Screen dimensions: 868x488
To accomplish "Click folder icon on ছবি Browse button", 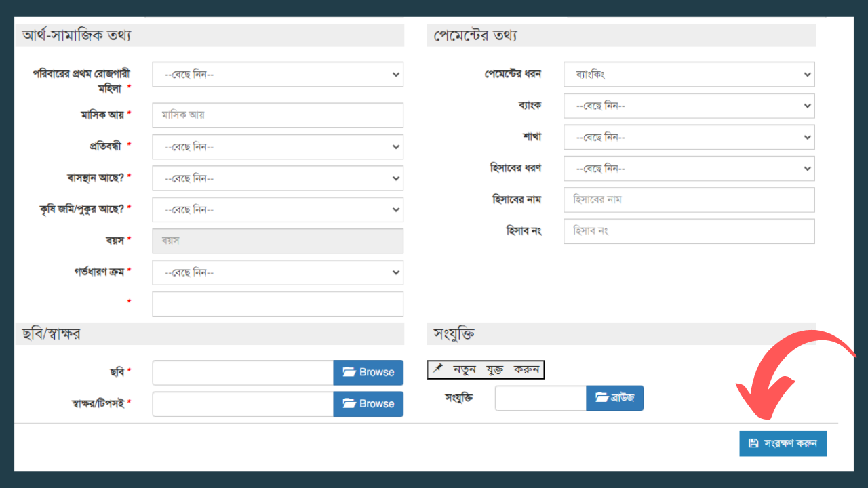I will click(349, 372).
